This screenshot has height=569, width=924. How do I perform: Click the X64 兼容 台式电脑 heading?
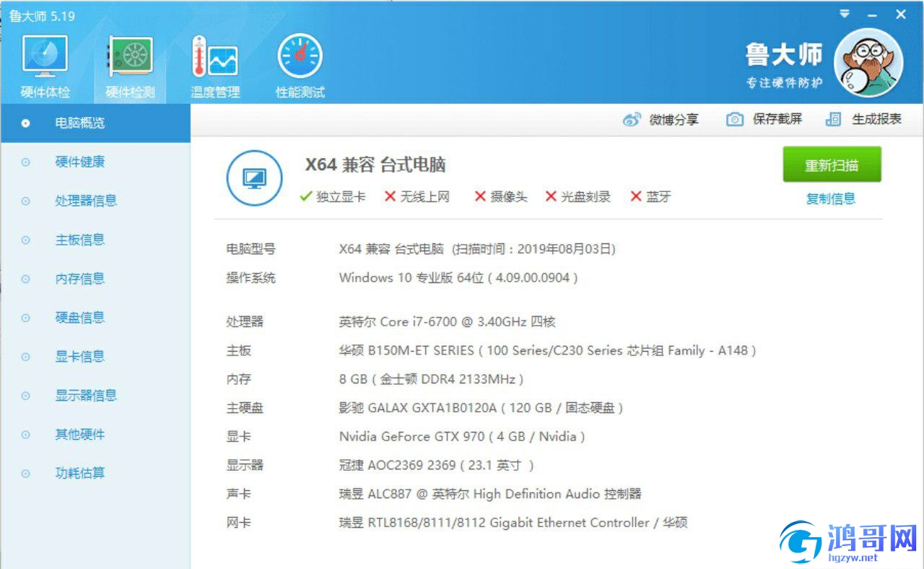pos(375,165)
